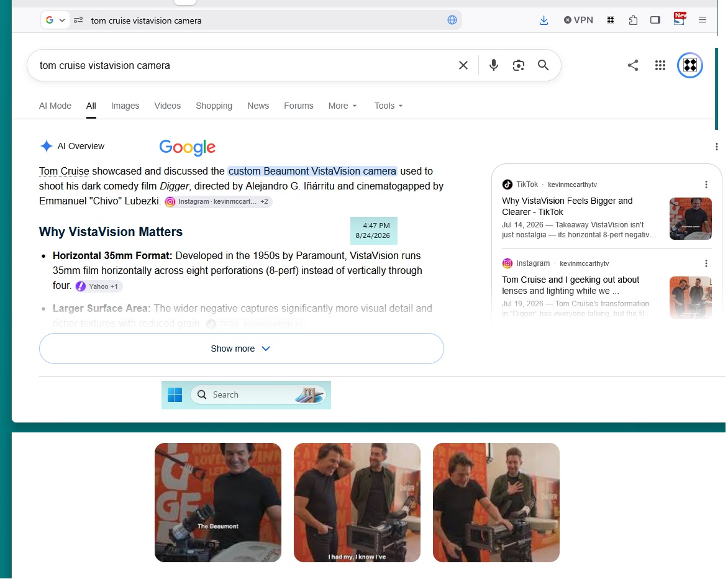Image resolution: width=728 pixels, height=579 pixels.
Task: Clear the search query with X icon
Action: (463, 65)
